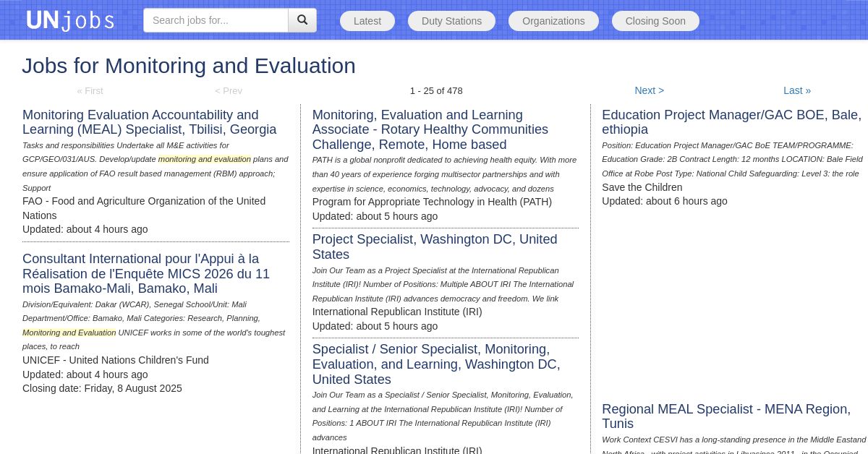Open the Specialist / Senior Specialist MEL job

[x=436, y=364]
